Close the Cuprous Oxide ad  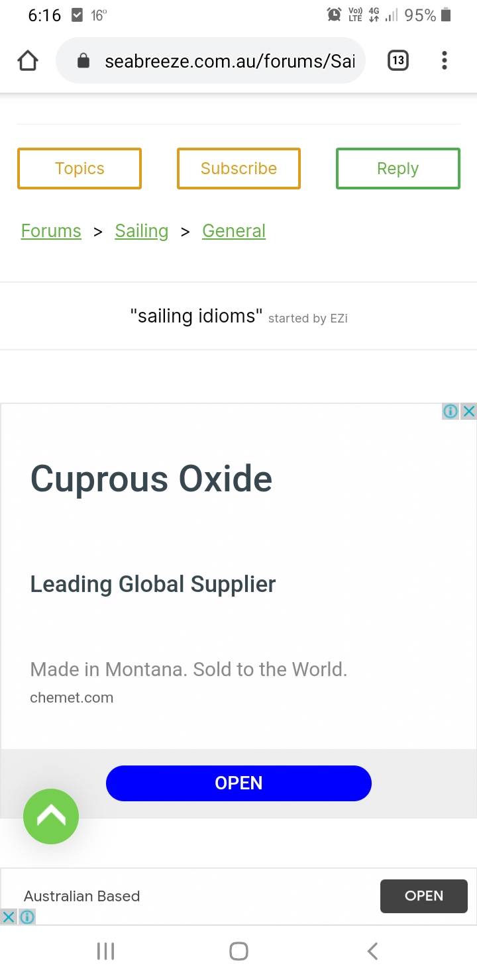468,411
